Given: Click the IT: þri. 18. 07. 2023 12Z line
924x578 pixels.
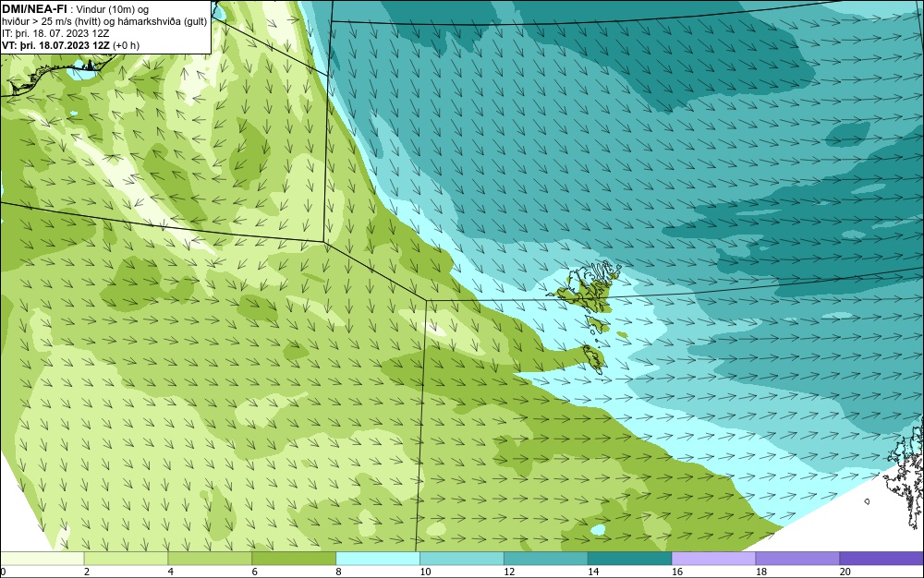Looking at the screenshot, I should coord(55,33).
